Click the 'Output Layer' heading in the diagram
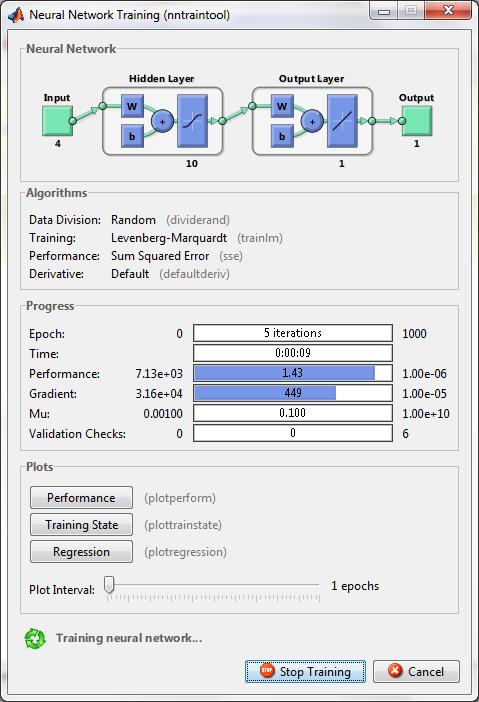479x702 pixels. [x=312, y=79]
